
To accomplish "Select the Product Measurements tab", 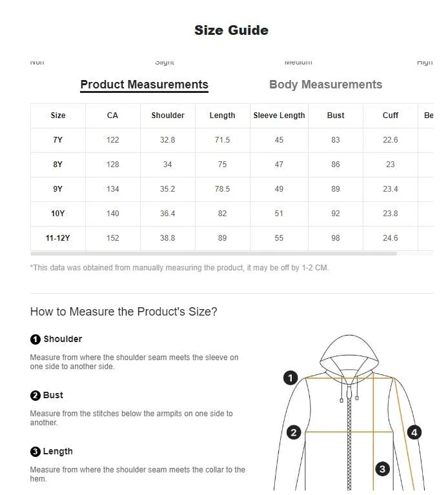I will [145, 85].
